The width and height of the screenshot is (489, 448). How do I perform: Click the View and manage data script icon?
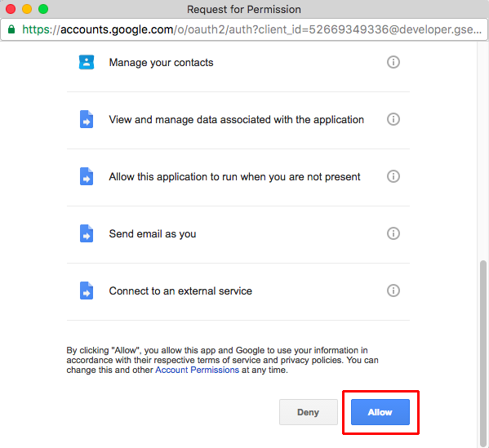click(x=87, y=119)
